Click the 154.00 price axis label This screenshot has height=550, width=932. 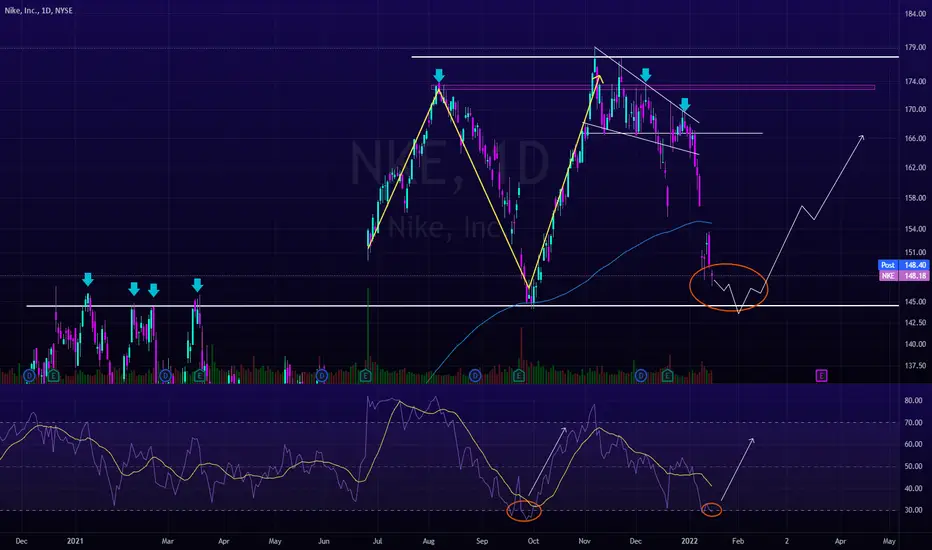point(915,229)
